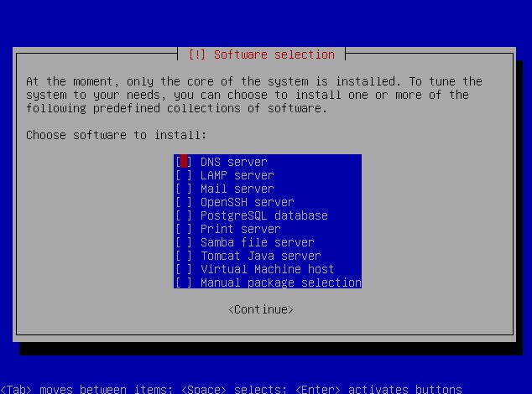Toggle the Tomcat Java server checkbox

pos(184,256)
